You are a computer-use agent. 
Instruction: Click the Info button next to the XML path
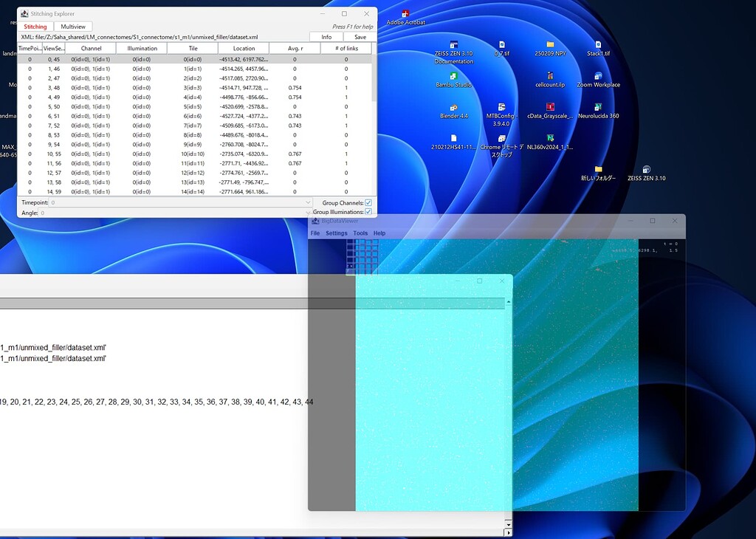pos(326,36)
